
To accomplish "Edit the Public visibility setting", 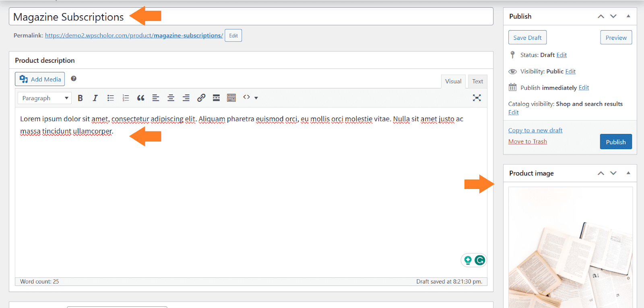I will pyautogui.click(x=570, y=71).
